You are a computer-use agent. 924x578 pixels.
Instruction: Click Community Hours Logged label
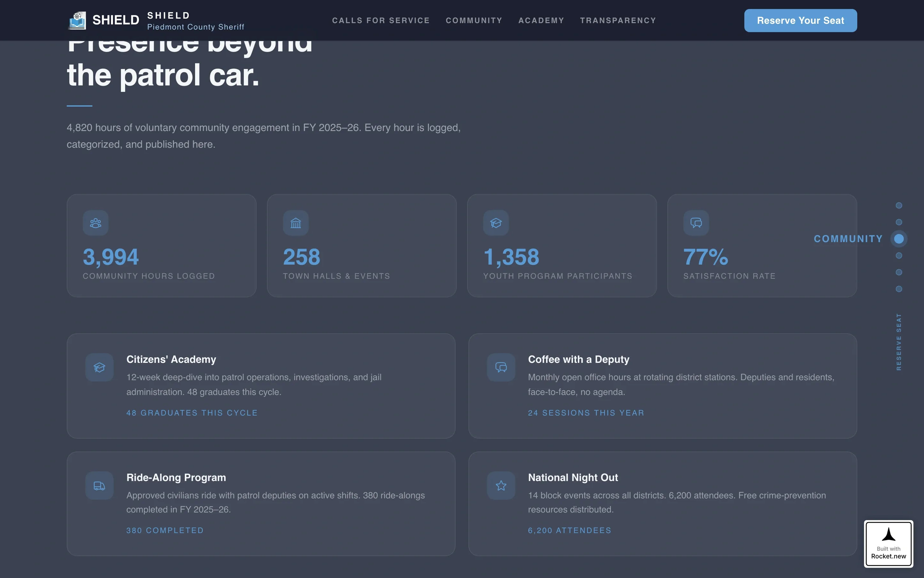[149, 276]
